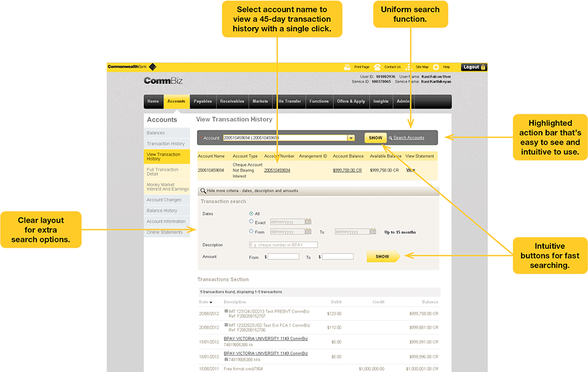Click the SHOW button in Transaction search

(x=383, y=256)
